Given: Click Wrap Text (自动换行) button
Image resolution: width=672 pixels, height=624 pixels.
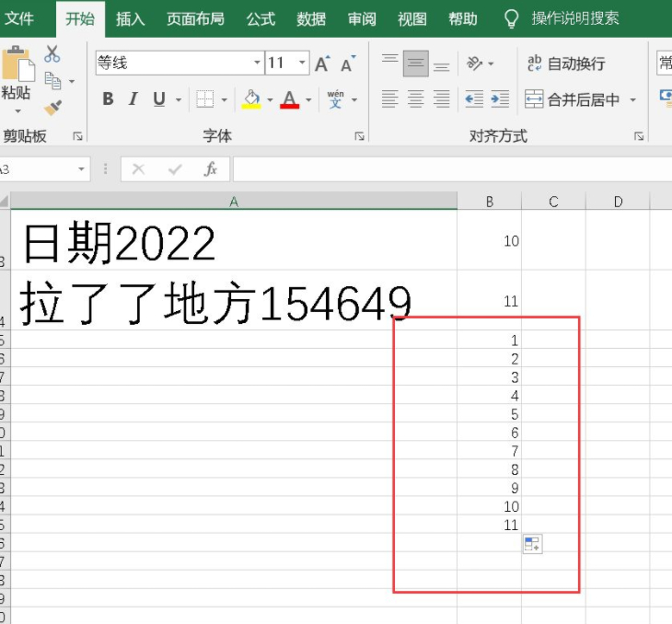Looking at the screenshot, I should (x=566, y=64).
